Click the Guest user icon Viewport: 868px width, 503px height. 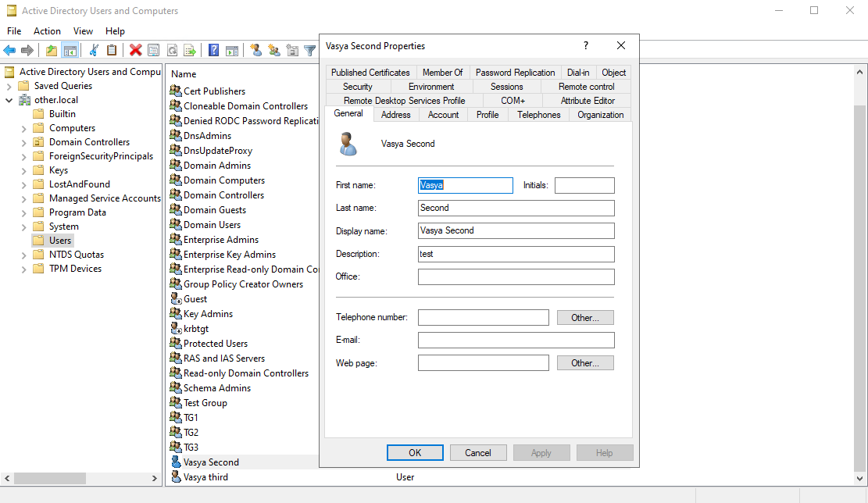tap(176, 299)
